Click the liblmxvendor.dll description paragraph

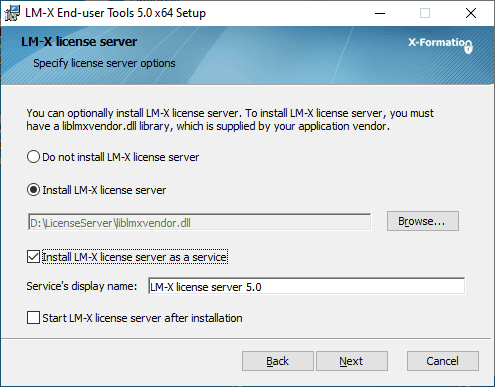(x=230, y=120)
